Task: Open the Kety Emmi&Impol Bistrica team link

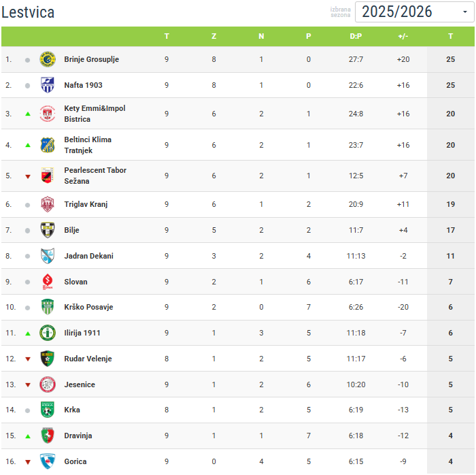Action: (95, 114)
